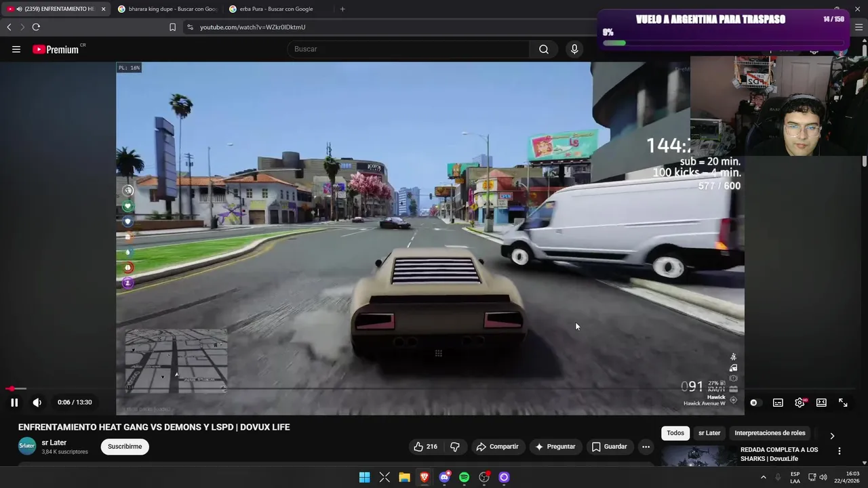Open File Explorer from taskbar

point(404,477)
